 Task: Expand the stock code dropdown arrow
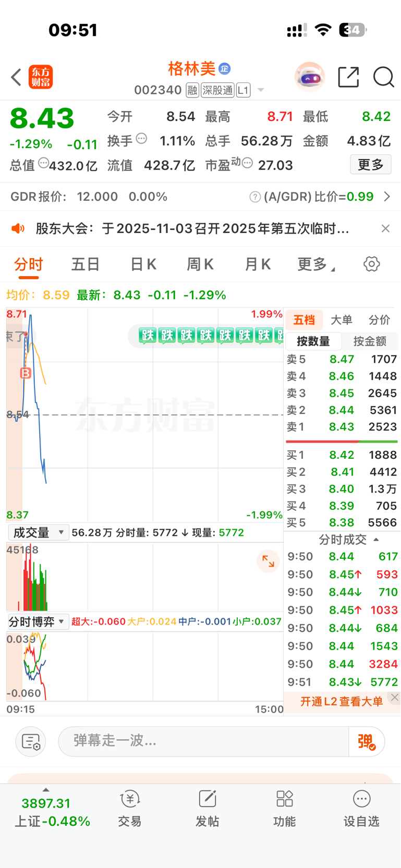261,90
